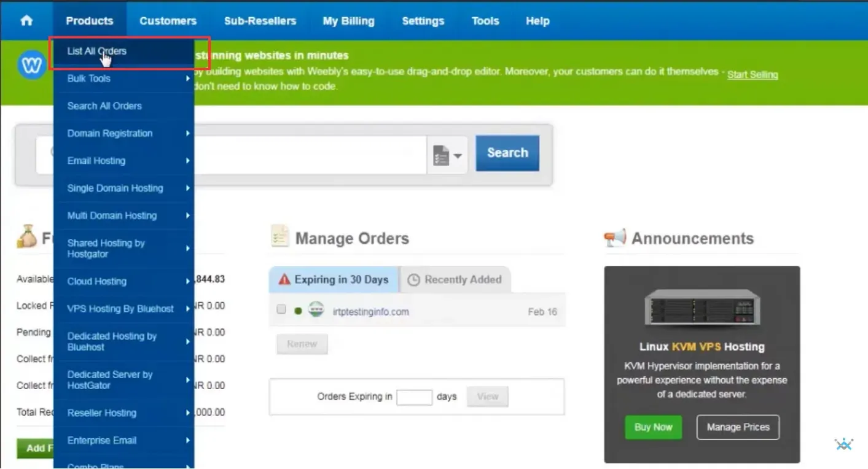Open the Products menu
This screenshot has height=469, width=868.
pos(90,21)
